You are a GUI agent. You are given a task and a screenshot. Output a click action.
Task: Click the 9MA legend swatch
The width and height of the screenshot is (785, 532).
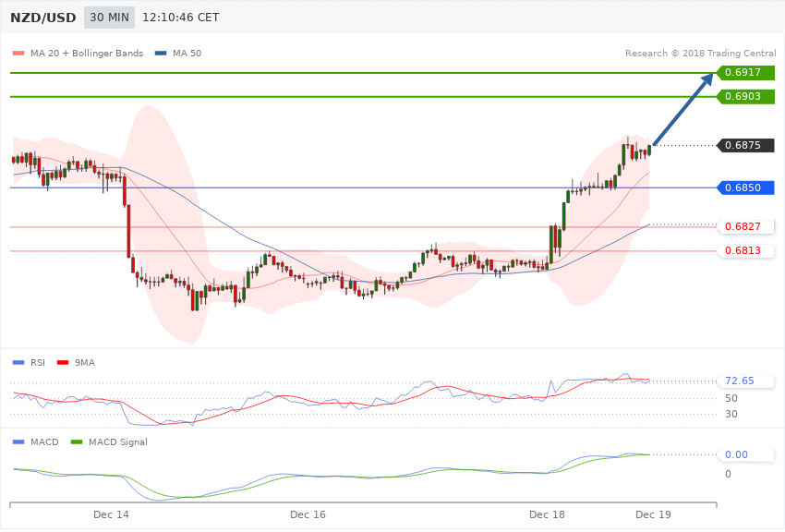pyautogui.click(x=63, y=362)
